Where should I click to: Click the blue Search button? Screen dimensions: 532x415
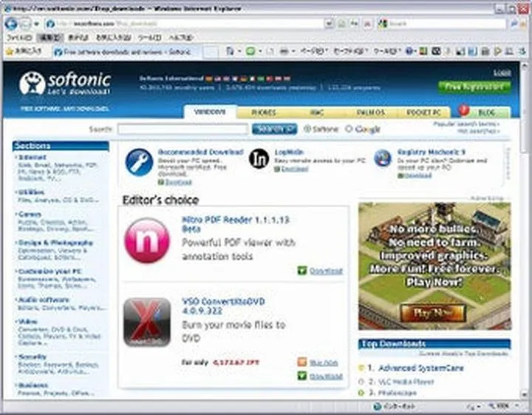coord(274,129)
